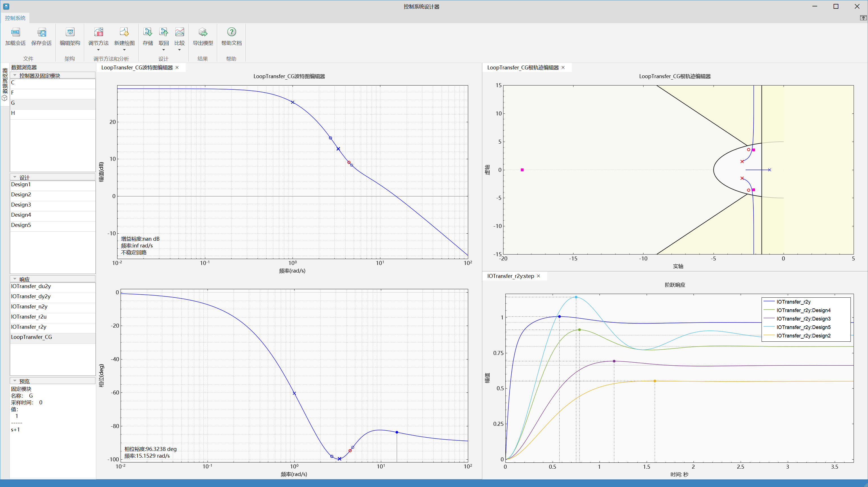This screenshot has width=868, height=487.
Task: Select the 控制系统 ribbon tab
Action: [15, 18]
